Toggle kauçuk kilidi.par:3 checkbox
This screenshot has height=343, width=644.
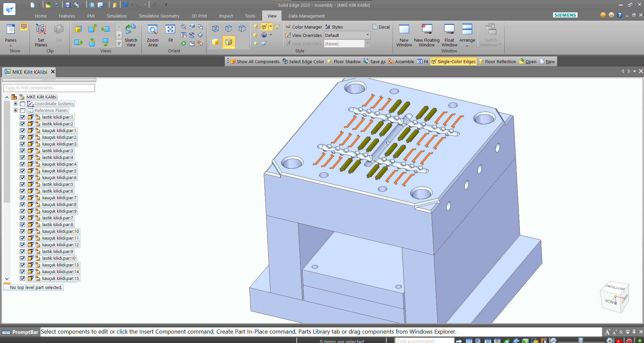(x=22, y=144)
